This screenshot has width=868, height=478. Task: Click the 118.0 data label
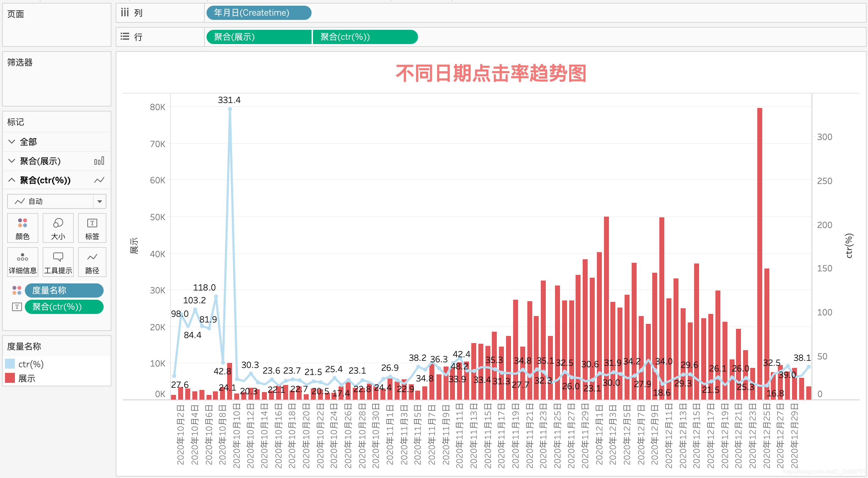pos(204,287)
